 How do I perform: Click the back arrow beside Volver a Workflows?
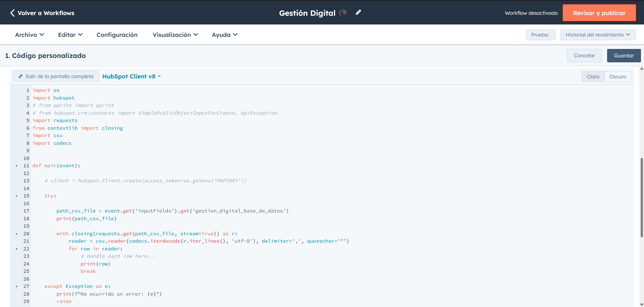pyautogui.click(x=12, y=13)
